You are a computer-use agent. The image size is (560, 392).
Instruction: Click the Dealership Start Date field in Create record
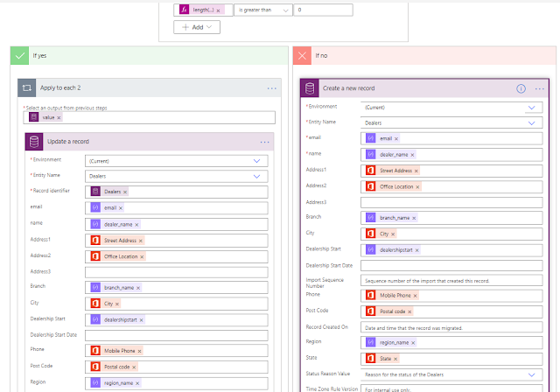(x=451, y=265)
